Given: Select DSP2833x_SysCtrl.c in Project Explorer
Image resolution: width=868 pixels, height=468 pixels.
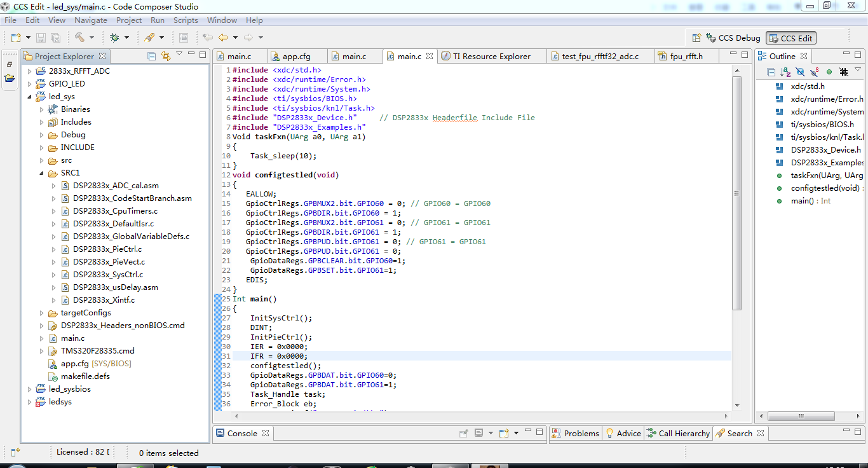Looking at the screenshot, I should tap(107, 275).
